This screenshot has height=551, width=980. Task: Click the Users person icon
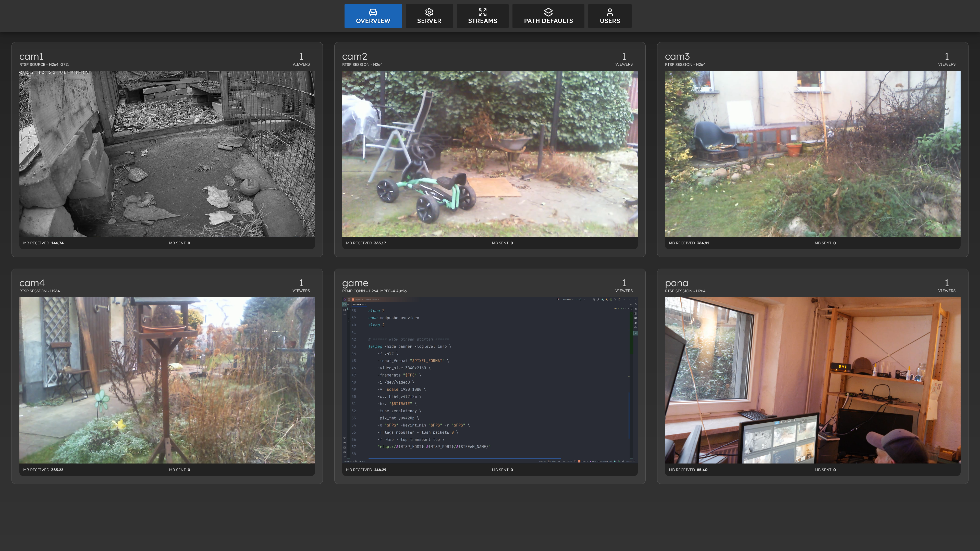[609, 12]
